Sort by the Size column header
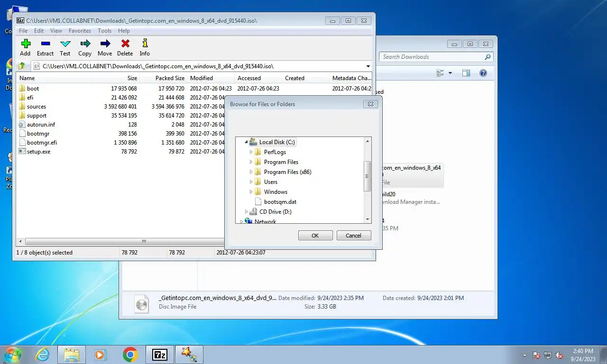The width and height of the screenshot is (607, 364). [x=116, y=78]
